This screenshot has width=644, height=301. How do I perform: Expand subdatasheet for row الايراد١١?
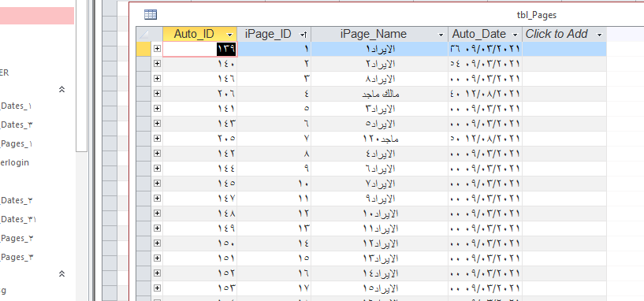[157, 229]
